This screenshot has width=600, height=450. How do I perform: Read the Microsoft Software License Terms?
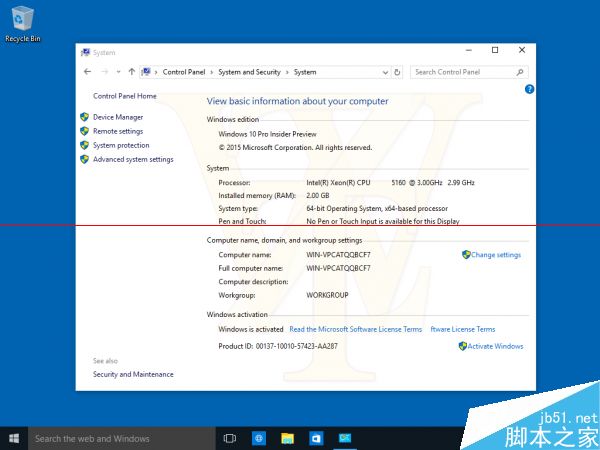(x=355, y=329)
